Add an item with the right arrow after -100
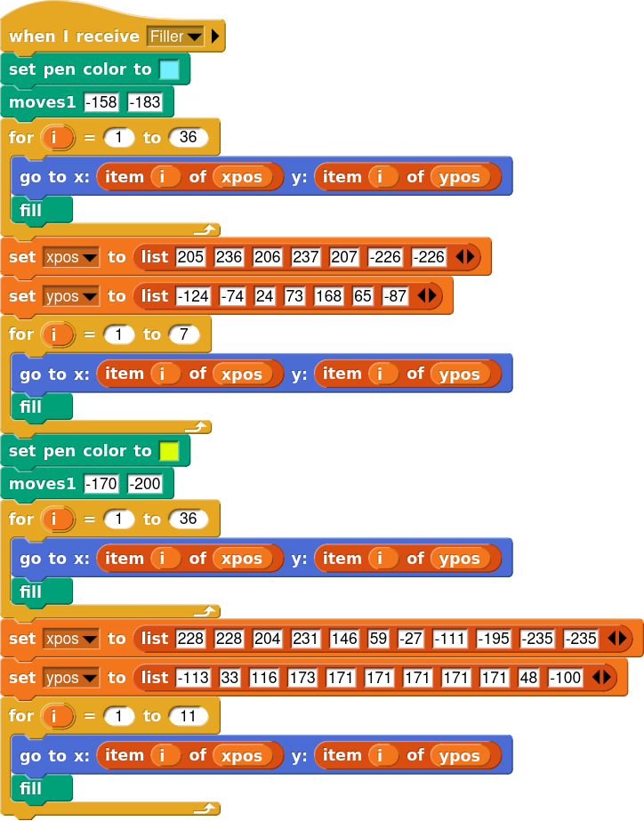The width and height of the screenshot is (644, 821). [608, 678]
